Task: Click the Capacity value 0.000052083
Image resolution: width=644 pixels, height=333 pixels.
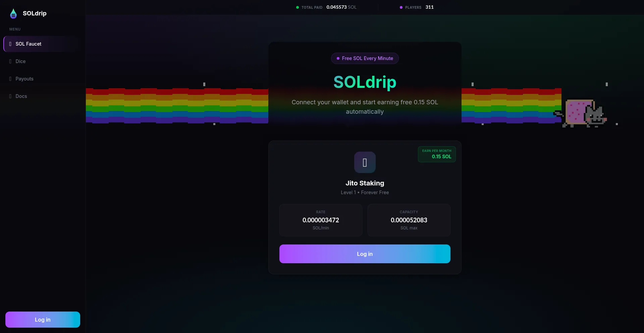Action: click(x=409, y=220)
